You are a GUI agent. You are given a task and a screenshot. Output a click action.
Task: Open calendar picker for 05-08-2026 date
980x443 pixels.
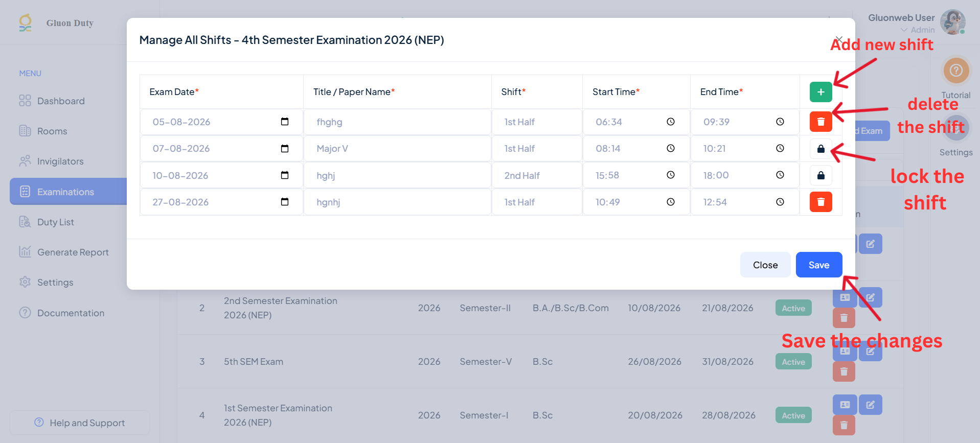click(x=285, y=122)
